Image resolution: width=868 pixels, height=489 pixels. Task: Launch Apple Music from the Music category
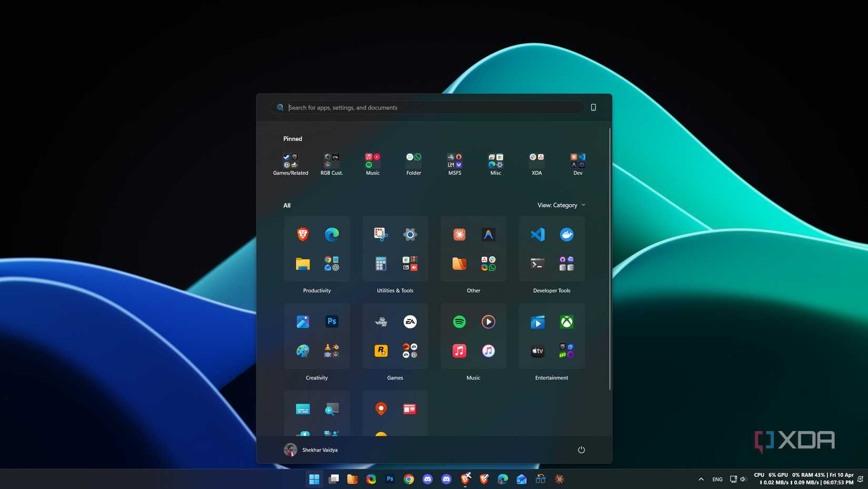[x=459, y=351]
